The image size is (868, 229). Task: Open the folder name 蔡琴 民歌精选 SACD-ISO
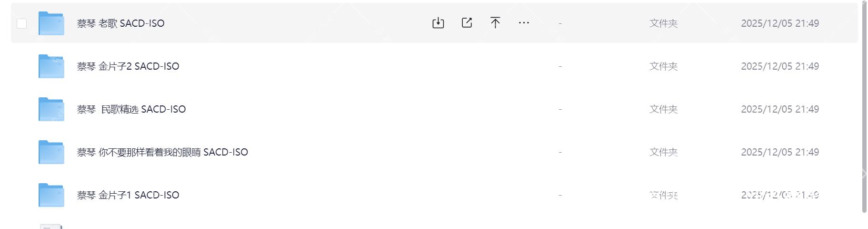(131, 109)
